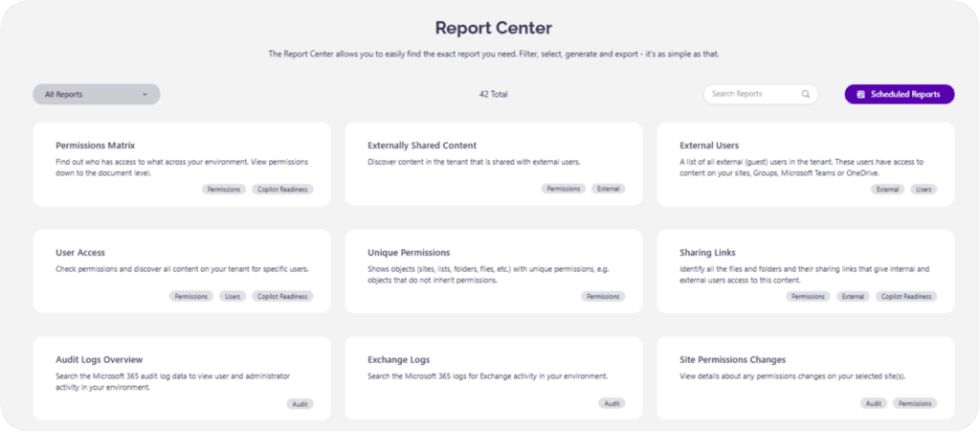
Task: Focus the Search Reports field
Action: (x=761, y=95)
